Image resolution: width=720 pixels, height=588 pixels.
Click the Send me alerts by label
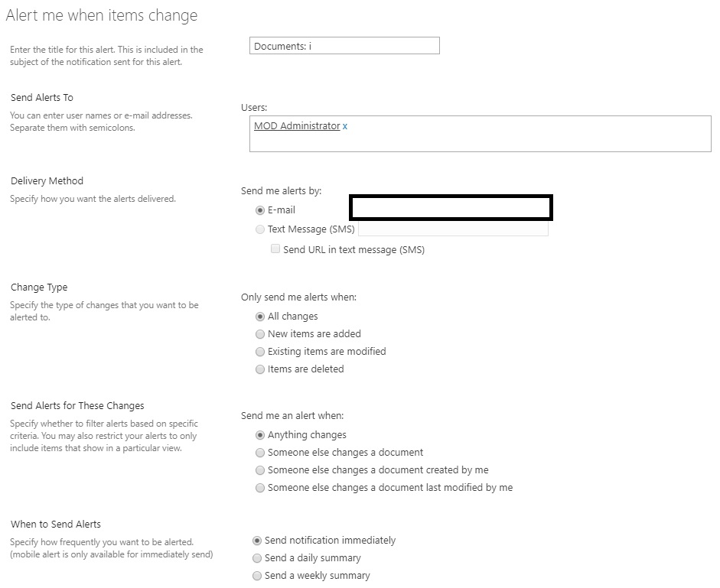coord(281,190)
